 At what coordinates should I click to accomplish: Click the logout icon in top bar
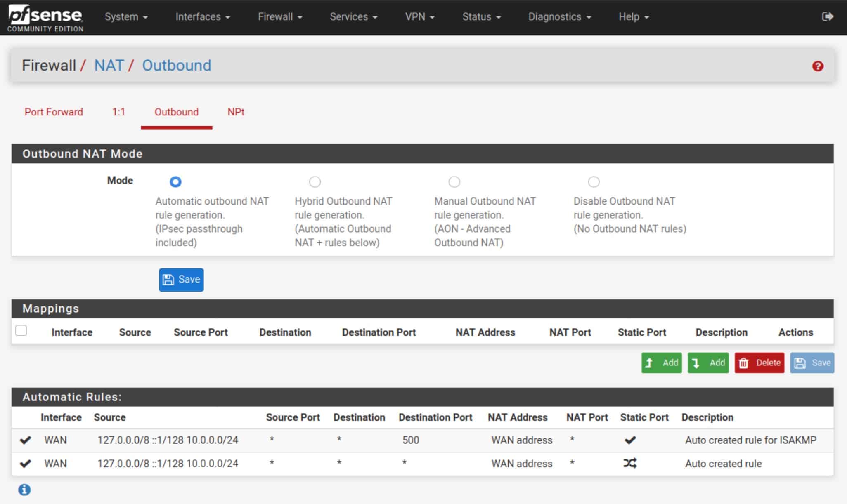click(x=828, y=16)
